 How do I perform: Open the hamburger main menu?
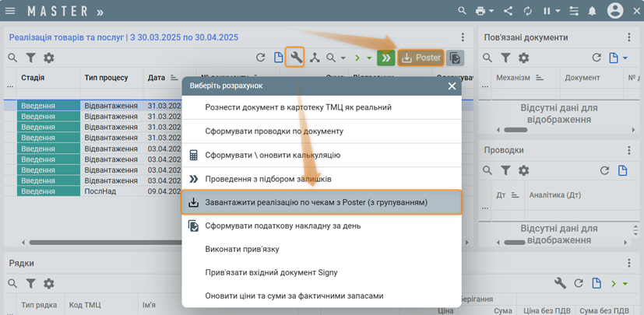(x=10, y=11)
